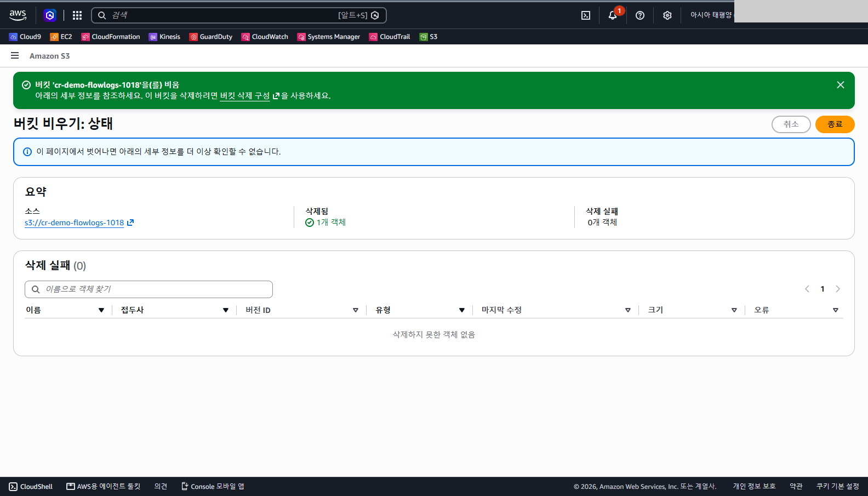Screen dimensions: 868x496
Task: Open the GuardDuty bookmark
Action: pyautogui.click(x=211, y=37)
